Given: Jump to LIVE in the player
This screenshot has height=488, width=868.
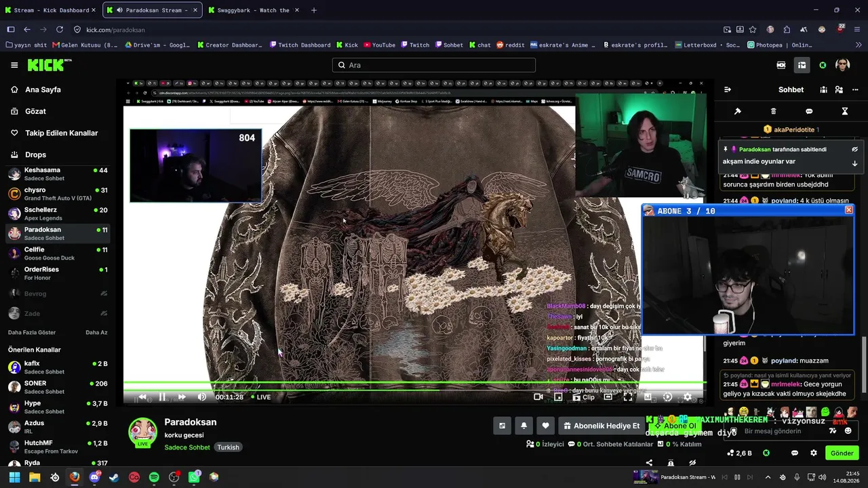Looking at the screenshot, I should 261,397.
